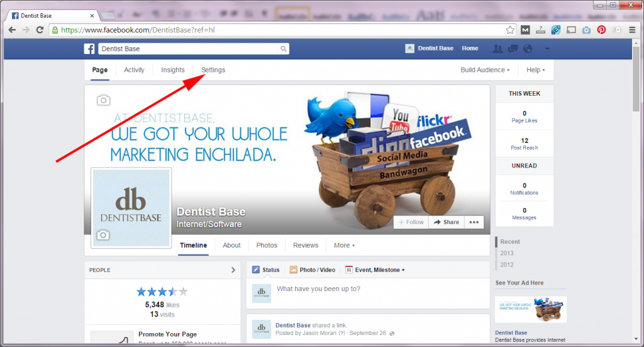Screen dimensions: 644x347
Task: Click the browser back arrow
Action: click(12, 30)
